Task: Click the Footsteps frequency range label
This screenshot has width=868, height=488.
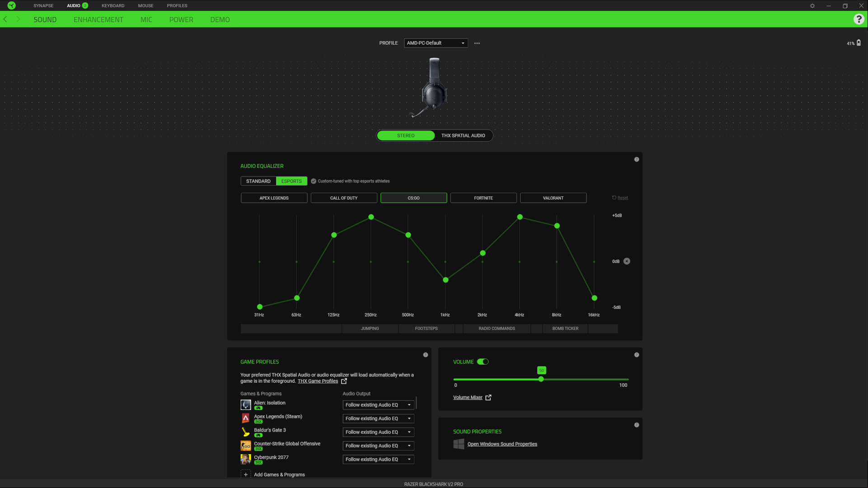Action: tap(426, 329)
